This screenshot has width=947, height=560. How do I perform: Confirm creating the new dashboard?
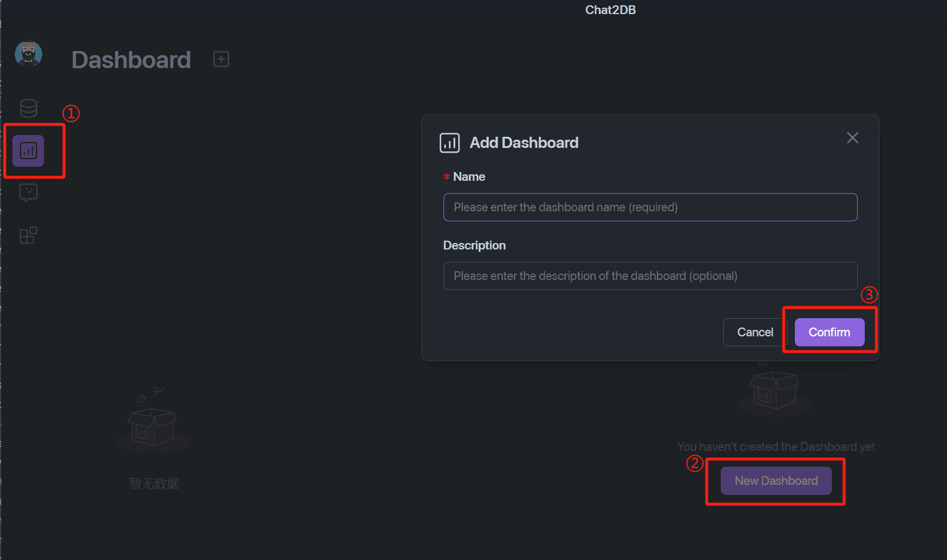coord(830,332)
